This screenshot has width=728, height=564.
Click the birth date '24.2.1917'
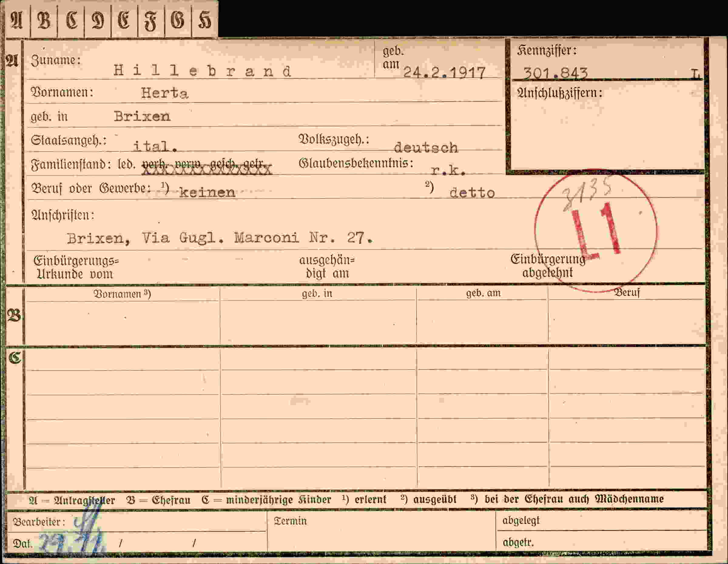click(x=444, y=72)
